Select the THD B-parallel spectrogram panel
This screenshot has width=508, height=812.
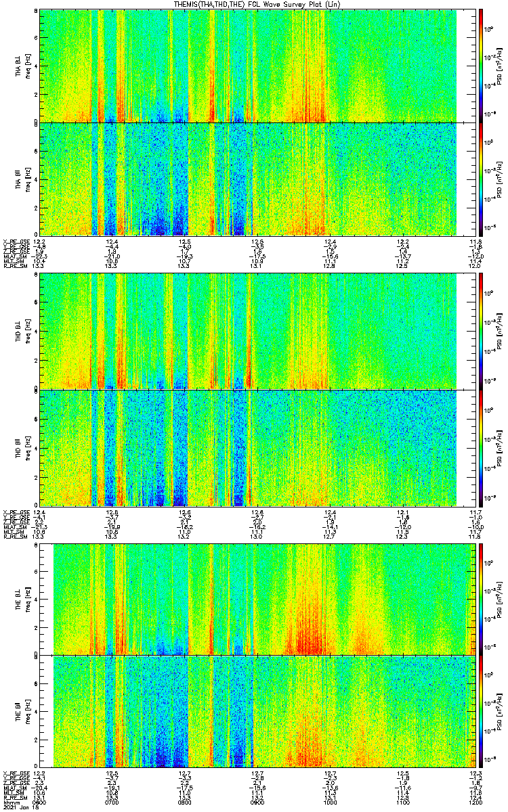[x=257, y=447]
